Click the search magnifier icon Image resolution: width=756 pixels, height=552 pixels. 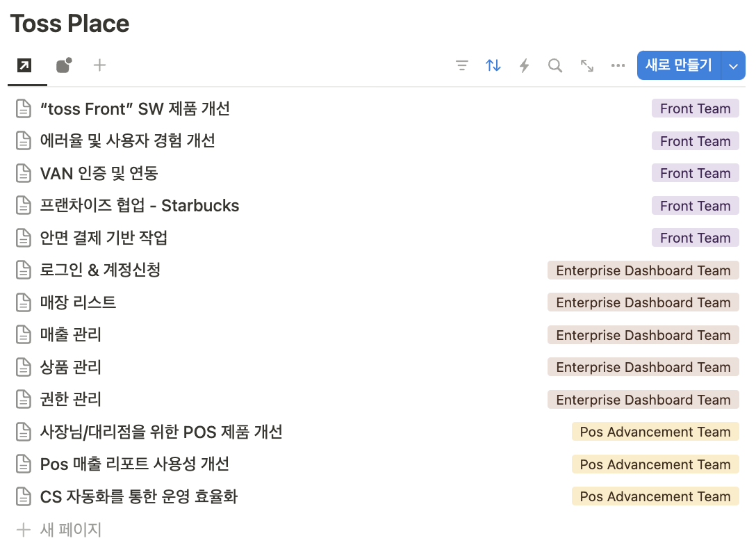(555, 65)
